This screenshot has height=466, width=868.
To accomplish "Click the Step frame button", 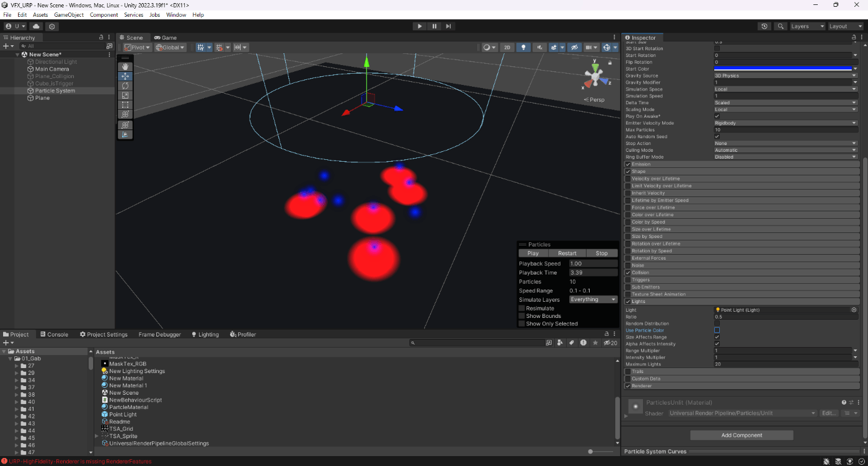I will pos(448,26).
